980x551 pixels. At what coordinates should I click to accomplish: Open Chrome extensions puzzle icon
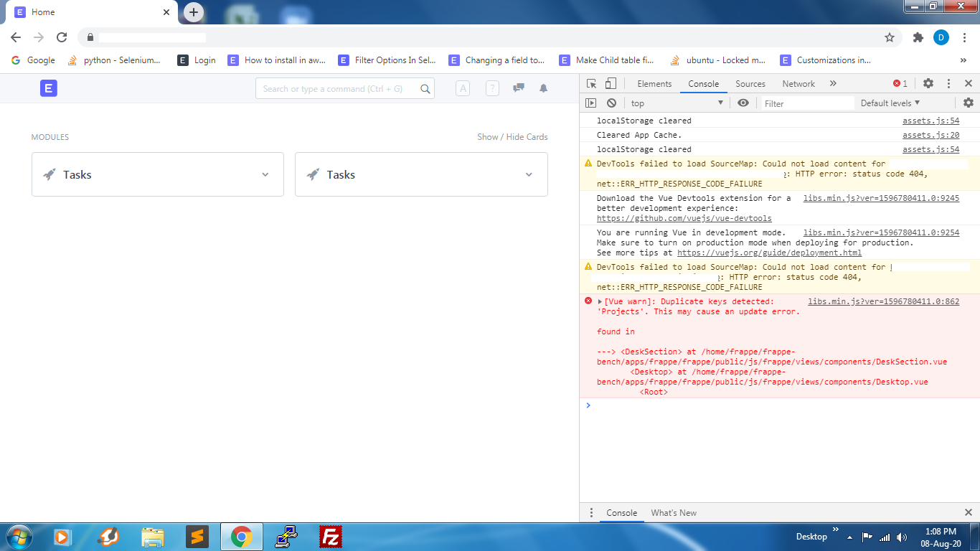click(918, 37)
